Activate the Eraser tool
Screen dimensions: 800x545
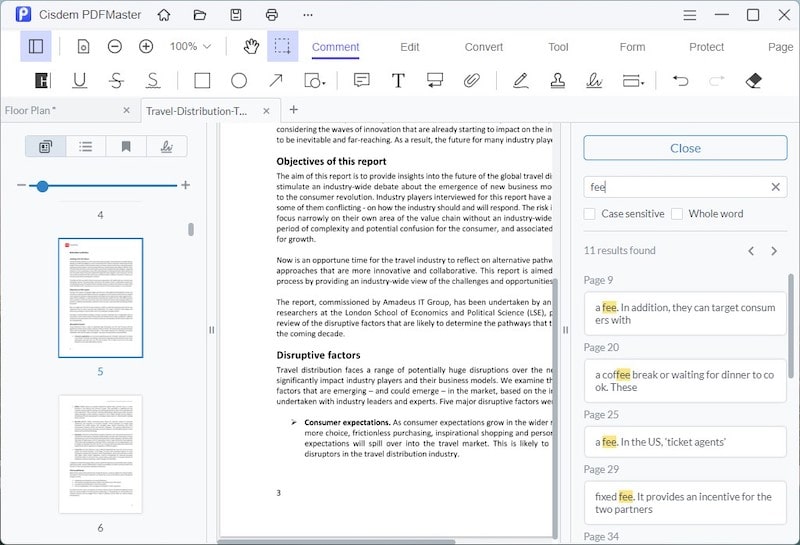(754, 81)
